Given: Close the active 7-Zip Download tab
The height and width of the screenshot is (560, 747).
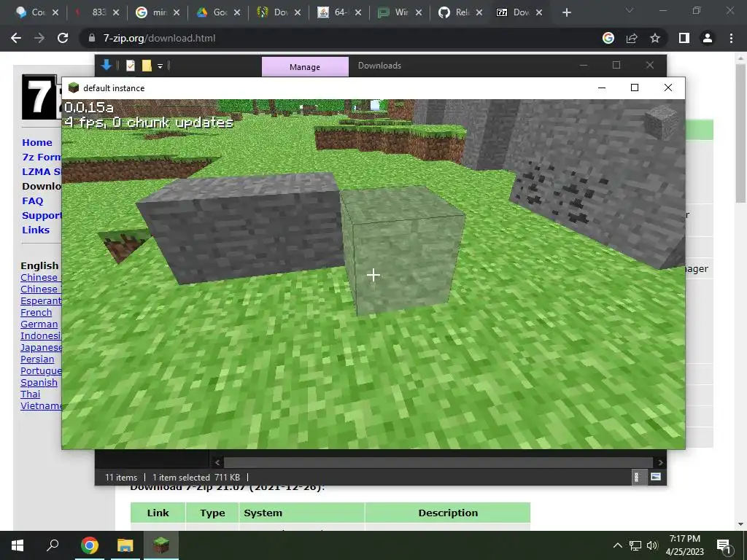Looking at the screenshot, I should point(539,12).
